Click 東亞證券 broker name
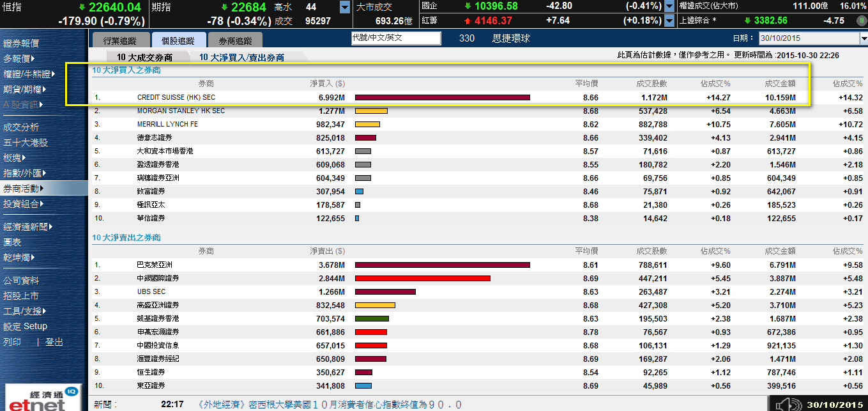Screen dimensions: 868x411 151,385
